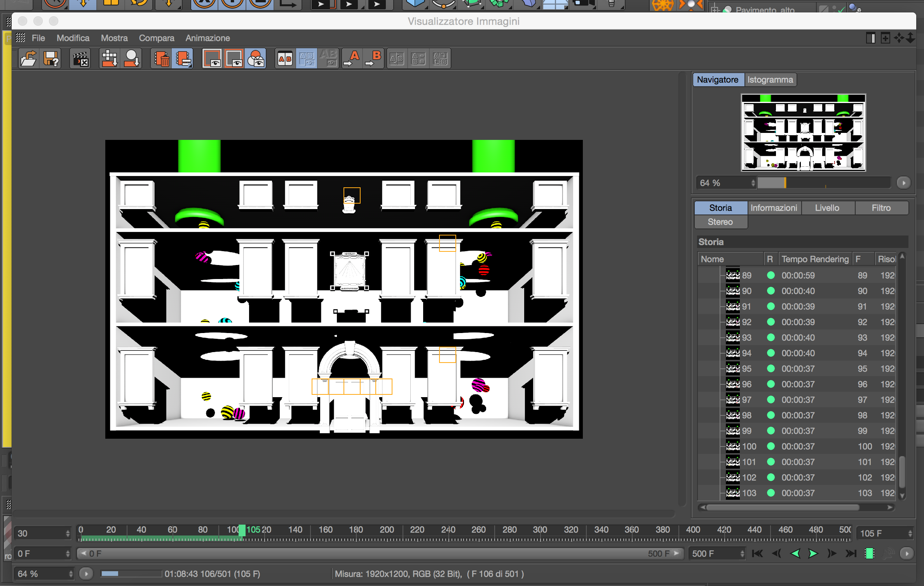Click the 105 F current frame stepper

click(x=910, y=533)
